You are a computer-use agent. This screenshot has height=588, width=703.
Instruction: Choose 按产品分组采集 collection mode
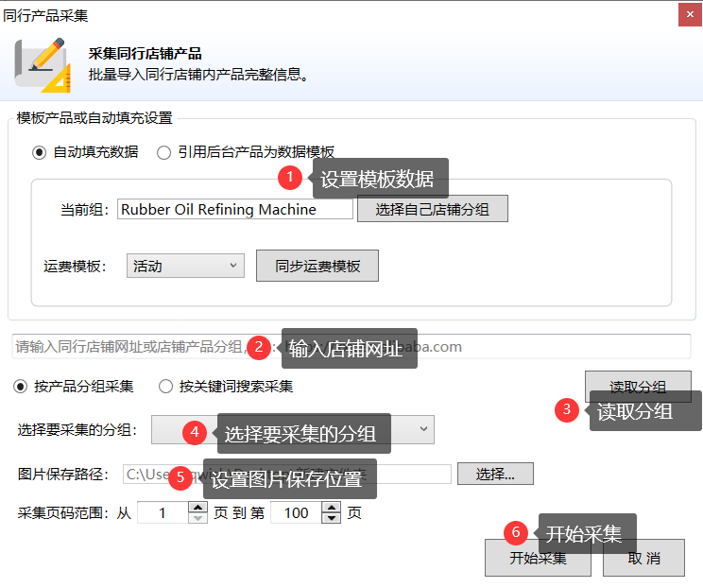coord(20,386)
